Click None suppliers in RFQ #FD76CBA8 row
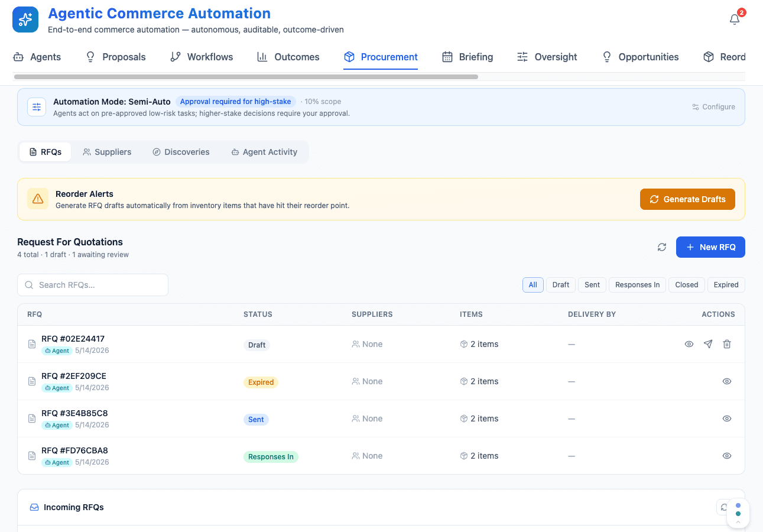The height and width of the screenshot is (532, 763). 367,456
